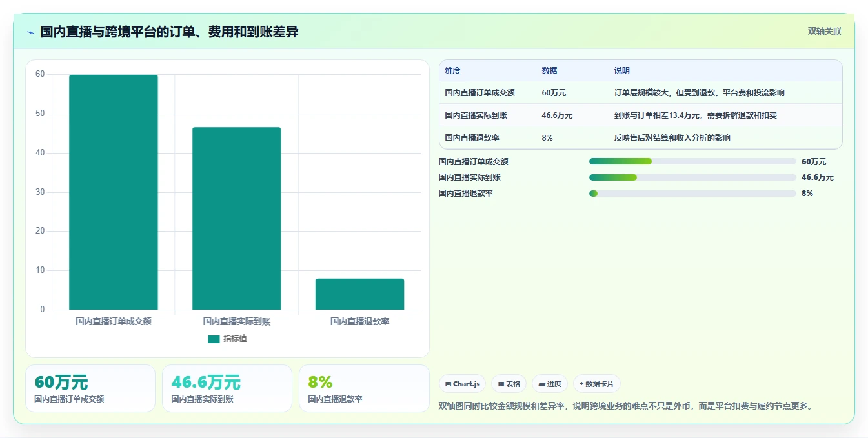The height and width of the screenshot is (438, 868).
Task: Click the footer note starting with 双轴图同时比较
Action: tap(626, 406)
